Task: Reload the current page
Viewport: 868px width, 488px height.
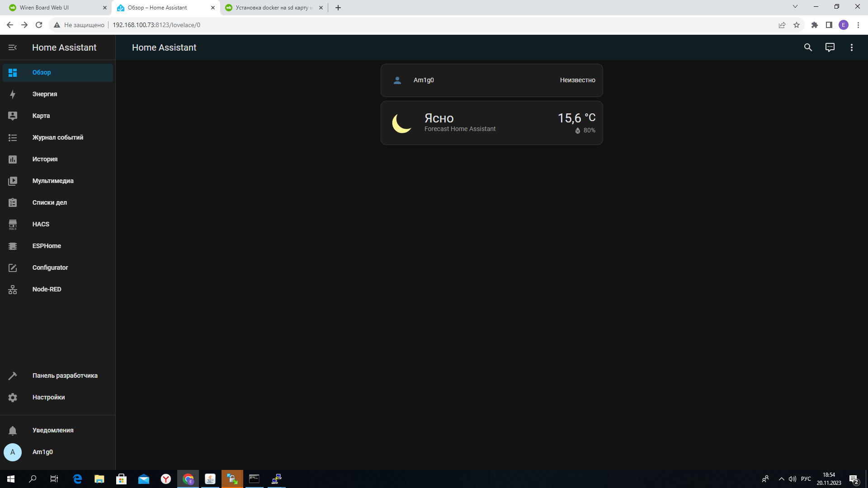Action: [39, 25]
